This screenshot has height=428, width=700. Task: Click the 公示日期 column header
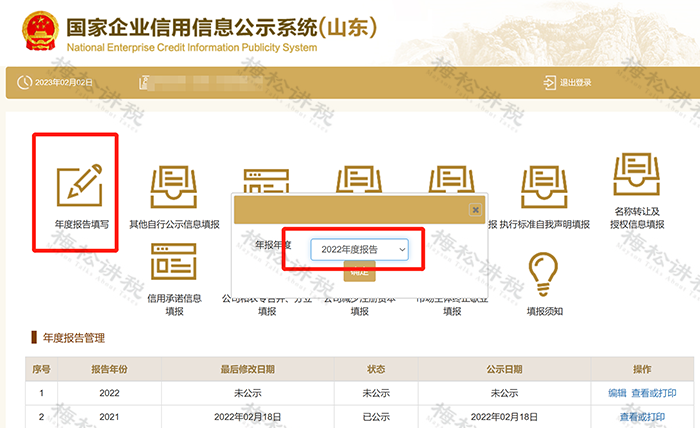[504, 370]
